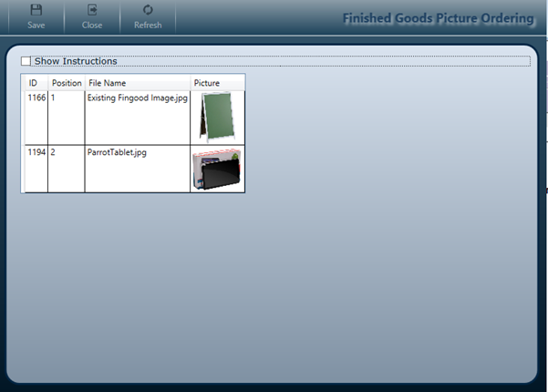Click the File Name column header

(x=108, y=83)
